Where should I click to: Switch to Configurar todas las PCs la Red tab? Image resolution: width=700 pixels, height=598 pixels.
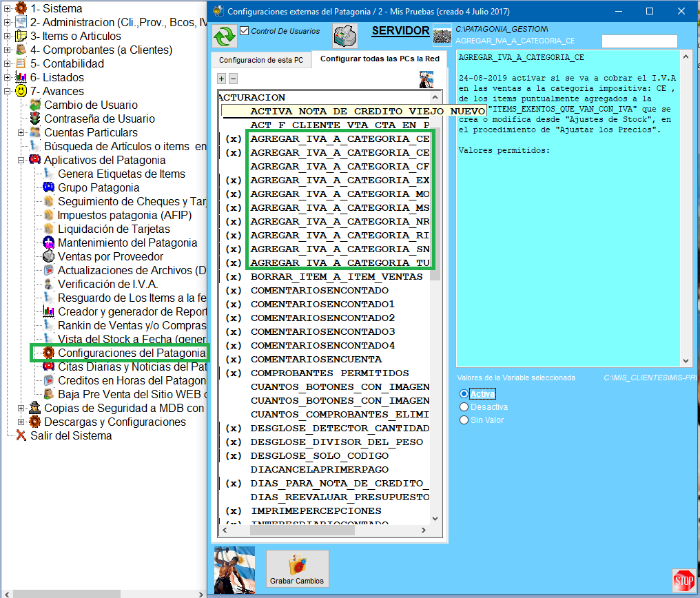coord(380,59)
